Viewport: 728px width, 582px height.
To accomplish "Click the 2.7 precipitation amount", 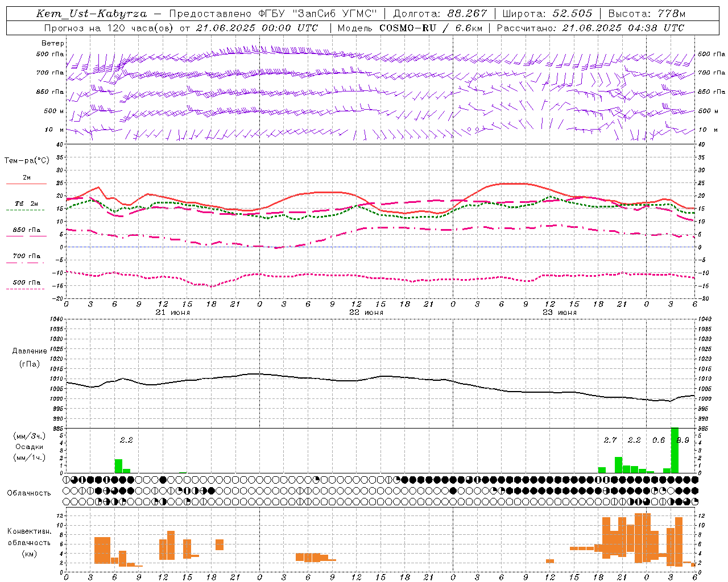I will point(610,440).
